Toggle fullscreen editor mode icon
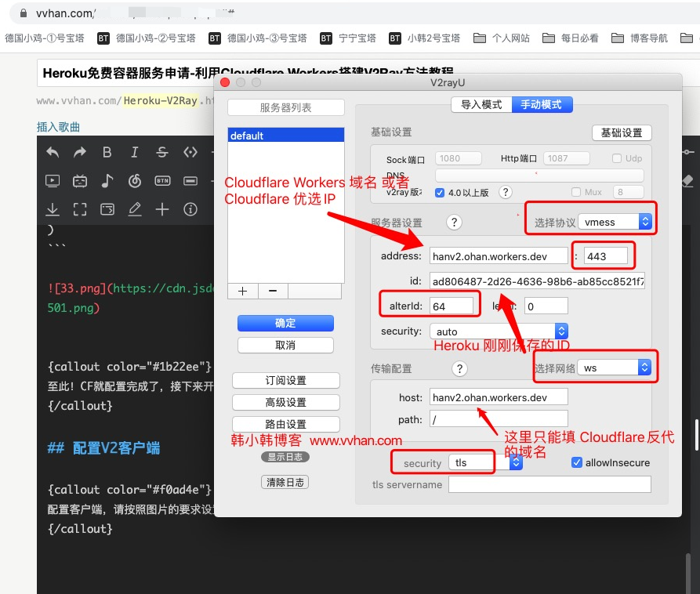The image size is (700, 594). pos(80,209)
